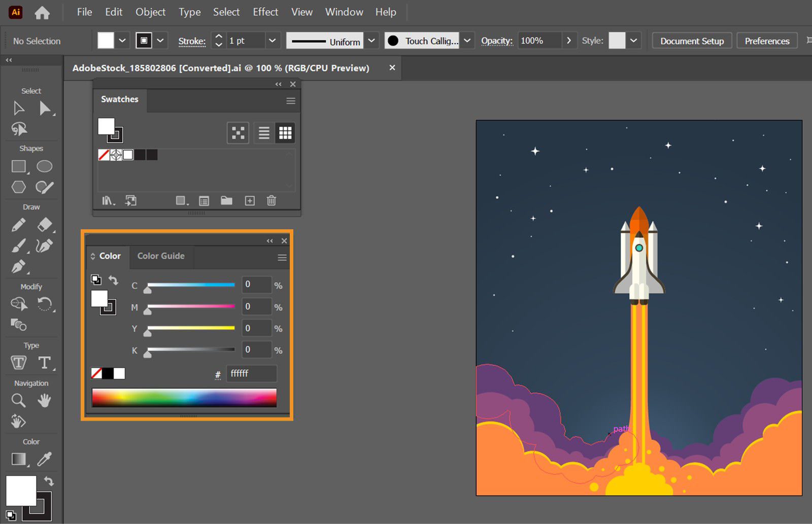This screenshot has height=524, width=812.
Task: Create a new color group folder in Swatches
Action: point(226,201)
